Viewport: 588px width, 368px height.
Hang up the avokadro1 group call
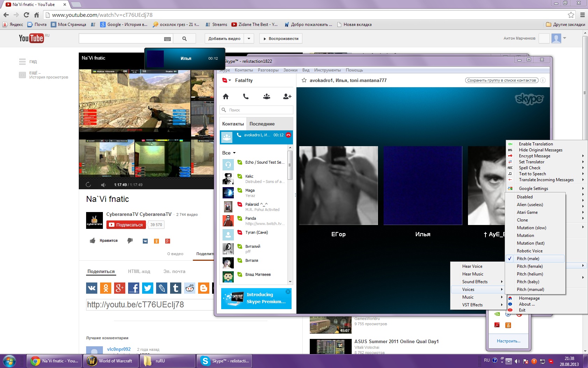(x=288, y=135)
